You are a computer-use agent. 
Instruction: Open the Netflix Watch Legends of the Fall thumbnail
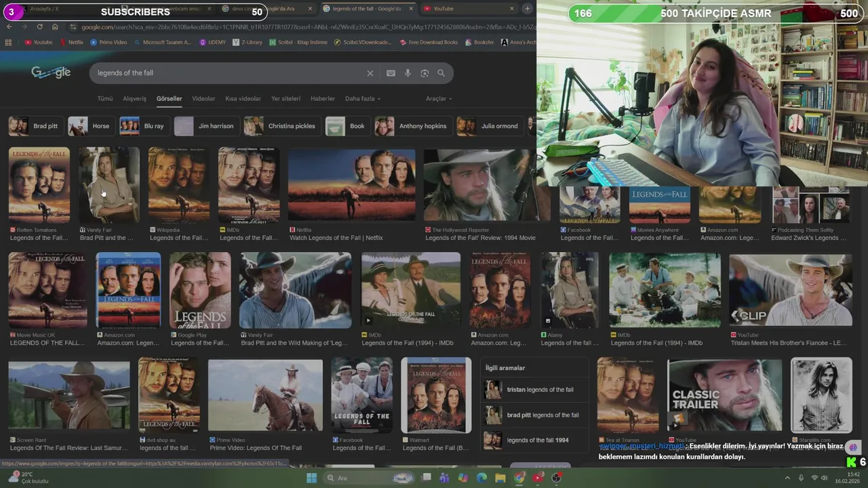(351, 184)
